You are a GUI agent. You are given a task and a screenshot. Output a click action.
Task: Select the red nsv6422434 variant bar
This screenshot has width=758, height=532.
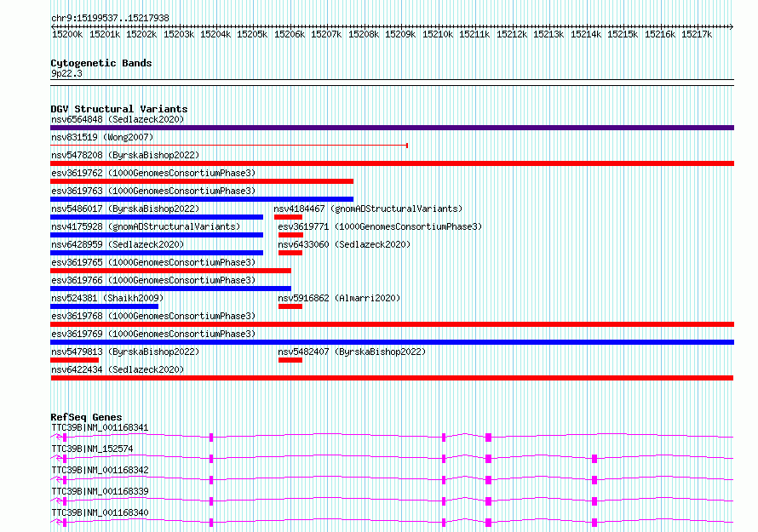pyautogui.click(x=392, y=378)
